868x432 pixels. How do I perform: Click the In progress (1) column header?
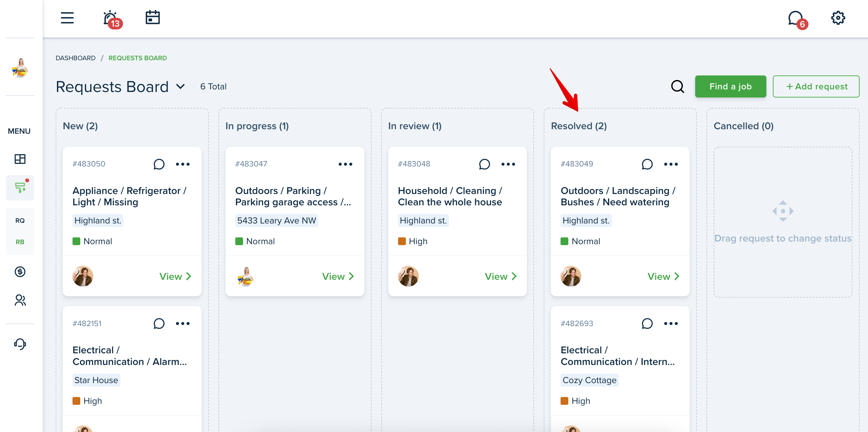257,126
